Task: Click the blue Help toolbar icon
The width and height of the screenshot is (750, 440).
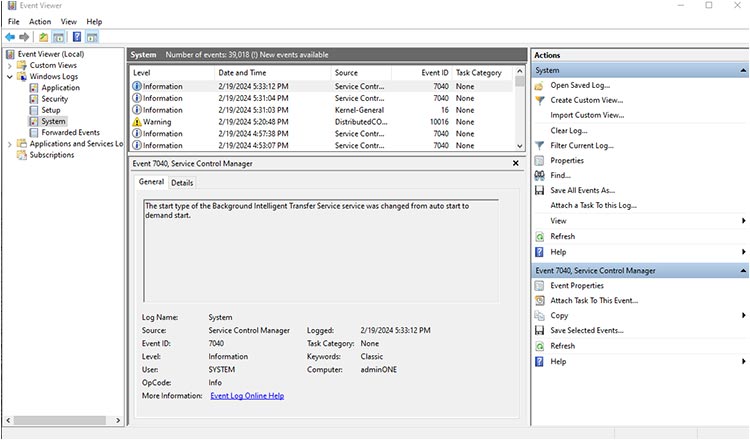Action: (x=76, y=37)
